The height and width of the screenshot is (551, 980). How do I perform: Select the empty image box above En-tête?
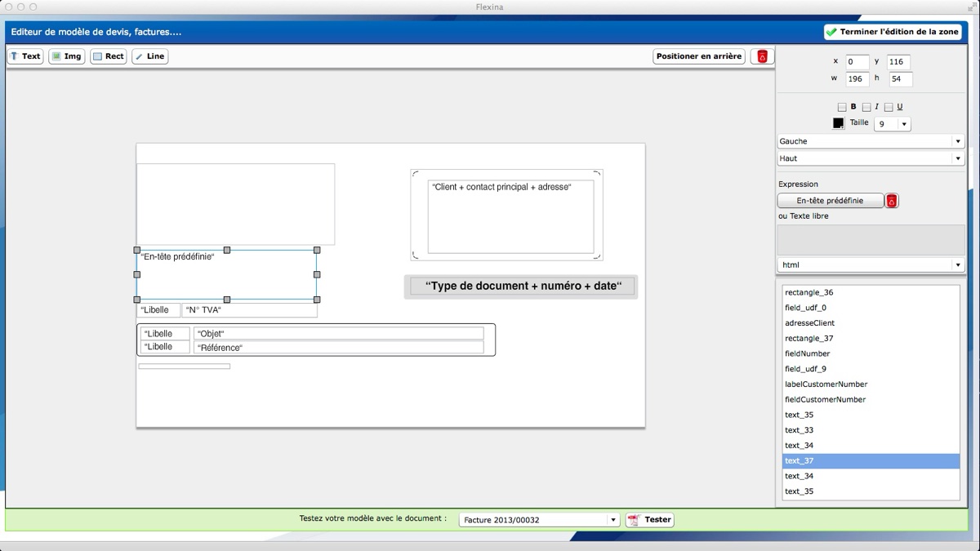point(235,204)
